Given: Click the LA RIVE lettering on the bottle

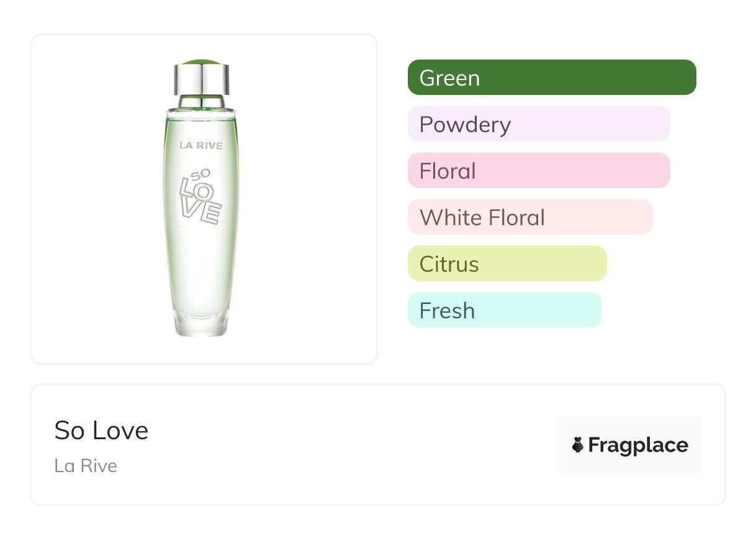Looking at the screenshot, I should point(201,145).
